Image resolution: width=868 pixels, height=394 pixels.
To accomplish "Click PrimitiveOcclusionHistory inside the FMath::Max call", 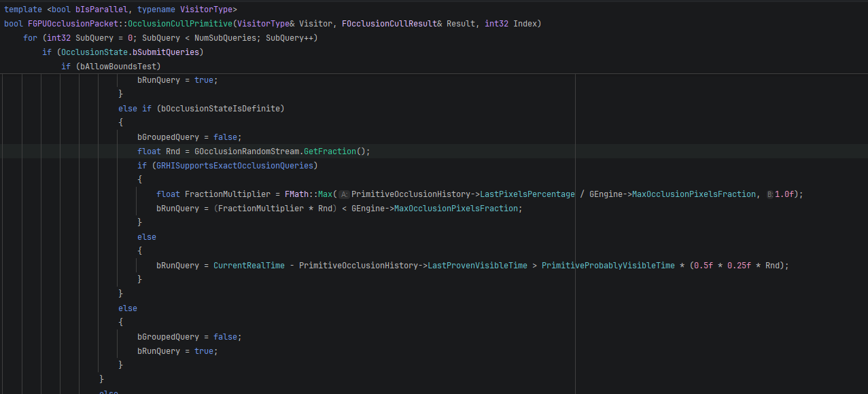I will (x=411, y=194).
